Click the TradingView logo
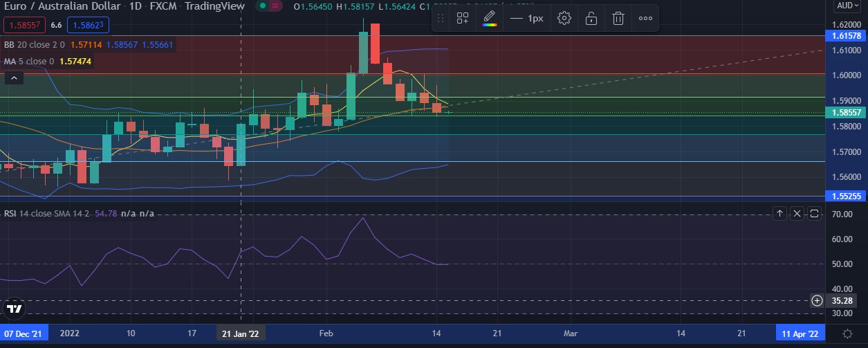Viewport: 868px width, 348px height. (x=13, y=309)
